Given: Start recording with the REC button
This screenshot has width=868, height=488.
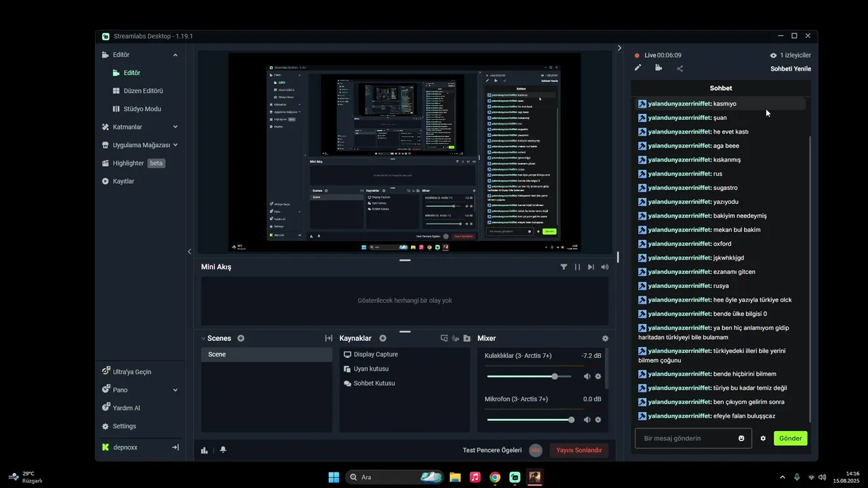Looking at the screenshot, I should click(536, 450).
